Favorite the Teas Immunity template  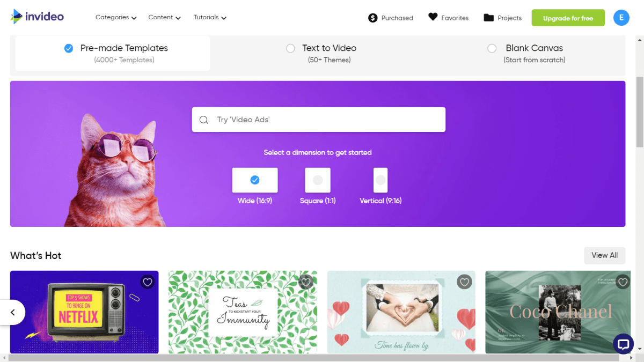click(x=306, y=282)
